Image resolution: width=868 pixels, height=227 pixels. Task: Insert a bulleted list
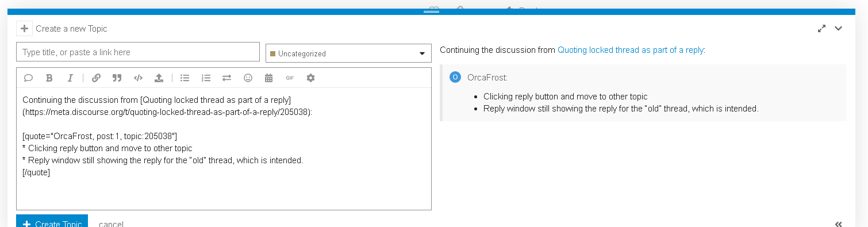[x=185, y=78]
